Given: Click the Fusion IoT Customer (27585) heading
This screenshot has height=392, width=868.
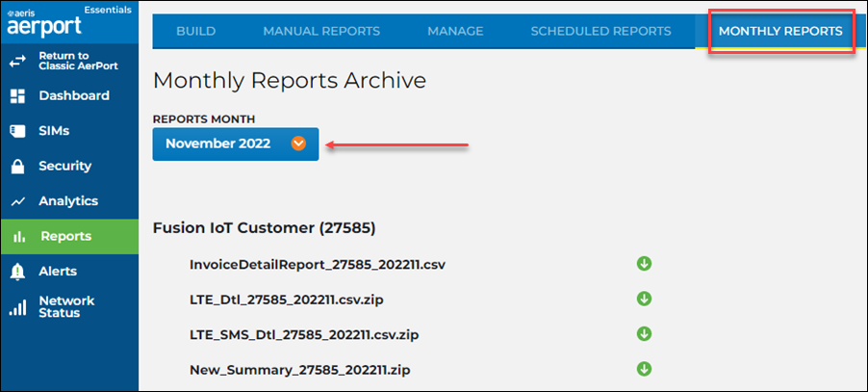Looking at the screenshot, I should click(x=264, y=228).
